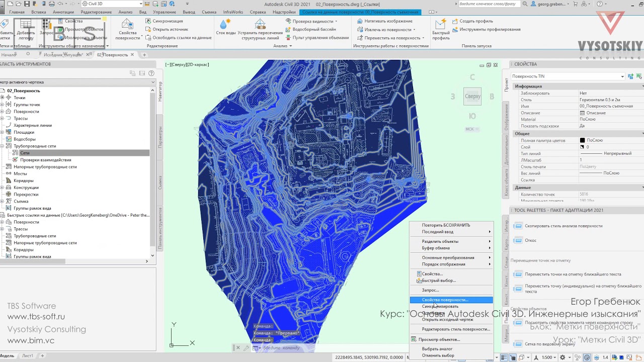Image resolution: width=644 pixels, height=362 pixels.
Task: Select Свойства поверхности... in context menu
Action: click(451, 300)
